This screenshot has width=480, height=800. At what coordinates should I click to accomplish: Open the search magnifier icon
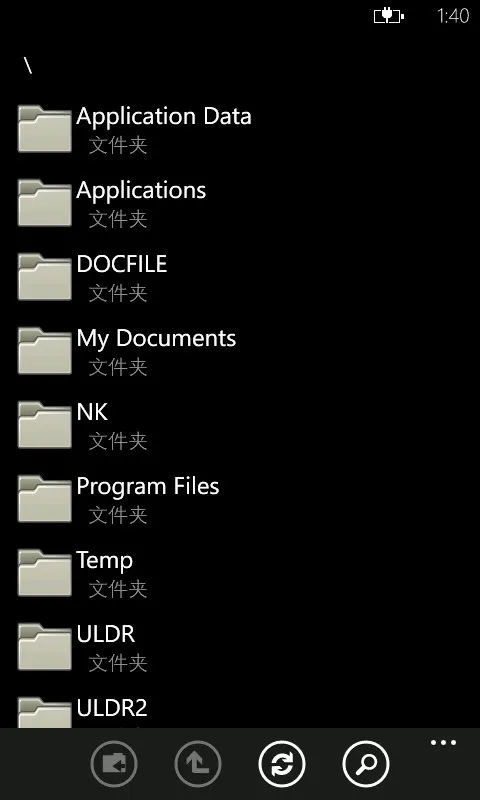366,764
